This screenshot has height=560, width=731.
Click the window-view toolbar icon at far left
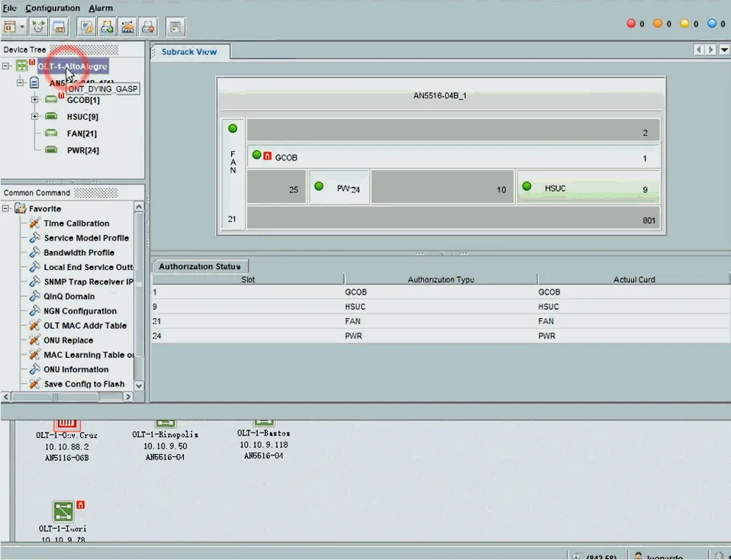9,27
